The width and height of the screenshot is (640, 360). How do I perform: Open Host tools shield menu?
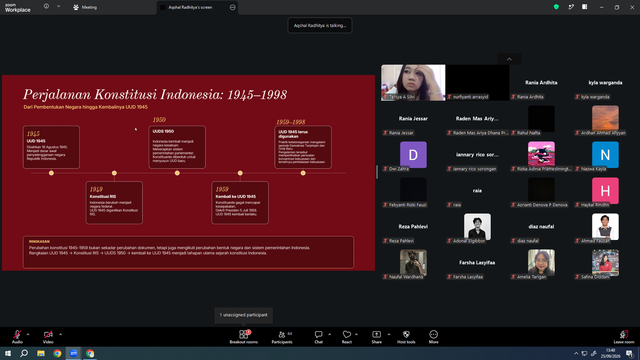[406, 337]
